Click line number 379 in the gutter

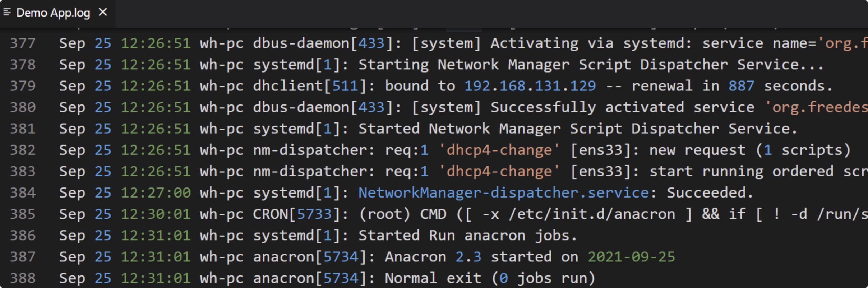[x=23, y=86]
